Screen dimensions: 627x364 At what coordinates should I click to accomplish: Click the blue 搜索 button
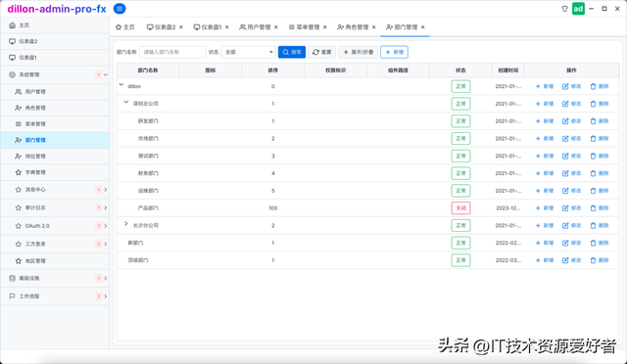(x=292, y=52)
